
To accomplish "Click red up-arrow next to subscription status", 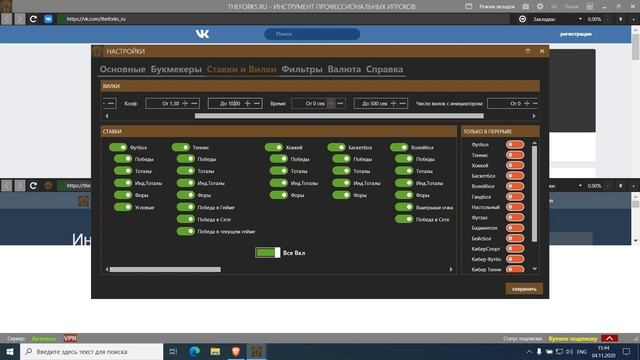I will tap(609, 338).
